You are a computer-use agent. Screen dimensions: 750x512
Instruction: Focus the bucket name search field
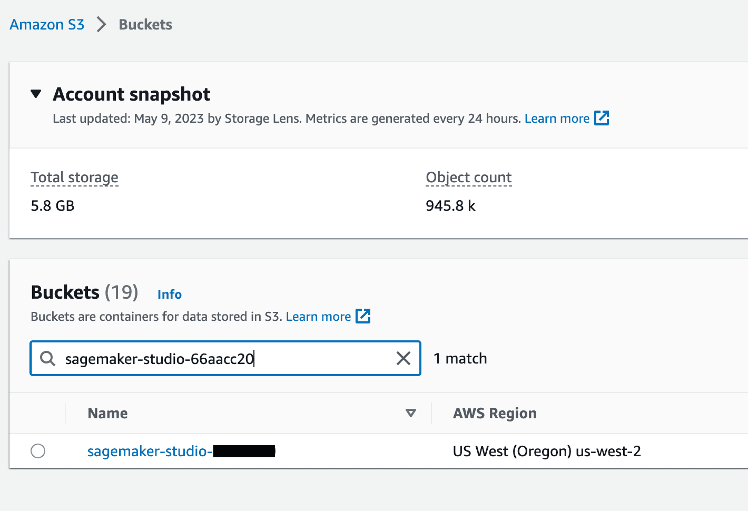click(225, 358)
